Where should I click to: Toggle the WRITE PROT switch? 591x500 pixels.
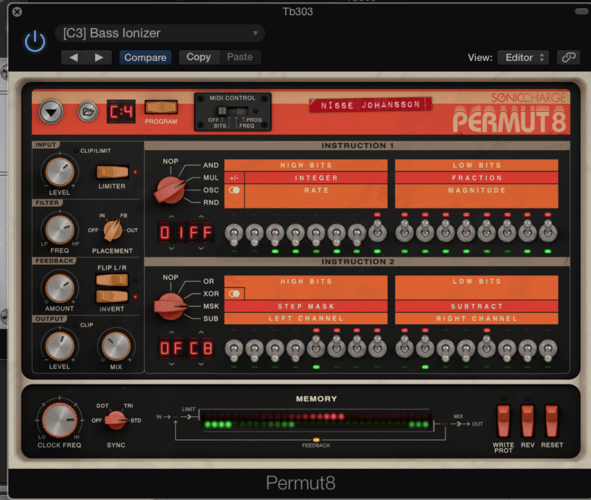pyautogui.click(x=504, y=420)
